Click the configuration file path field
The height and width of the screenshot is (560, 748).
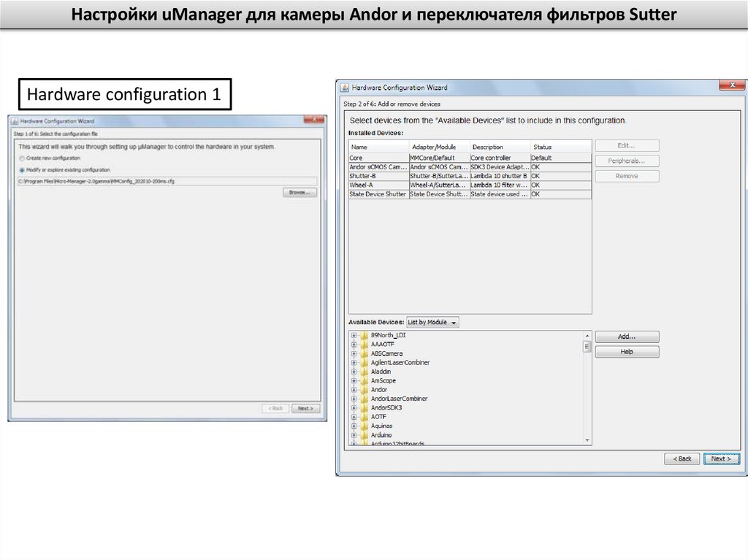[167, 181]
